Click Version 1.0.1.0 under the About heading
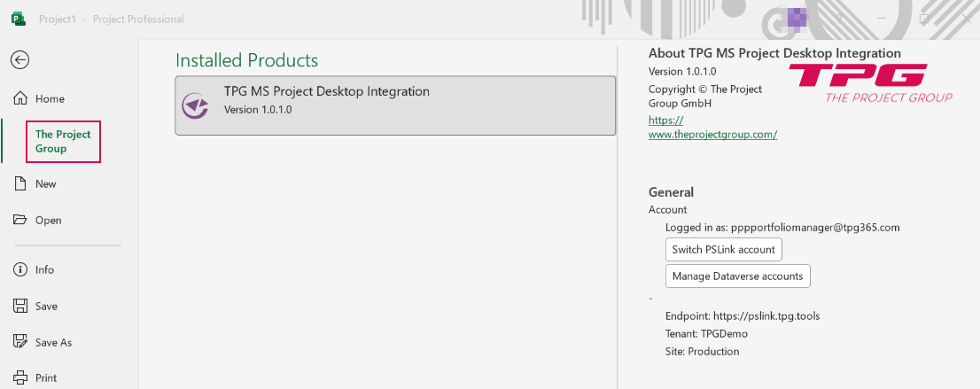Image resolution: width=980 pixels, height=389 pixels. point(682,71)
